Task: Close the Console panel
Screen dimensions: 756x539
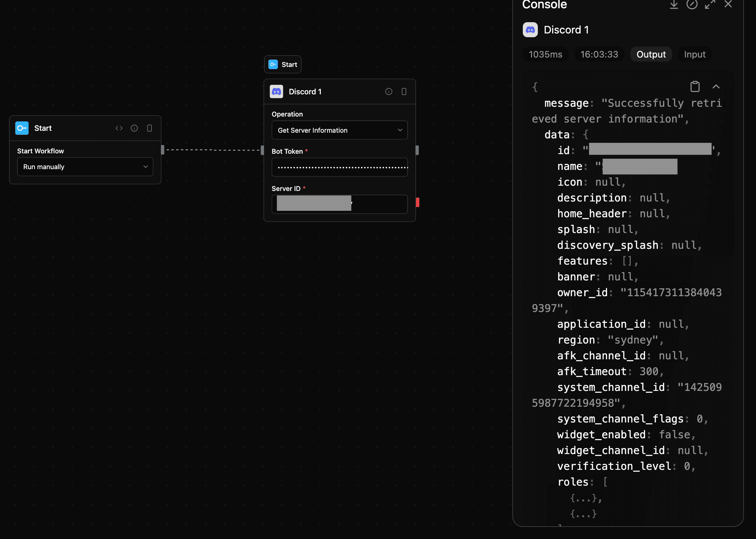Action: click(728, 5)
